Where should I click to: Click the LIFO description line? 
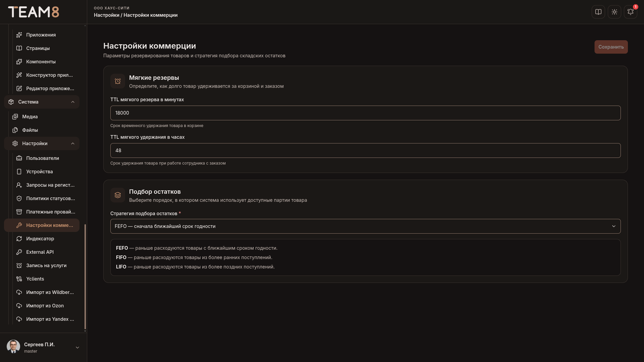[195, 267]
